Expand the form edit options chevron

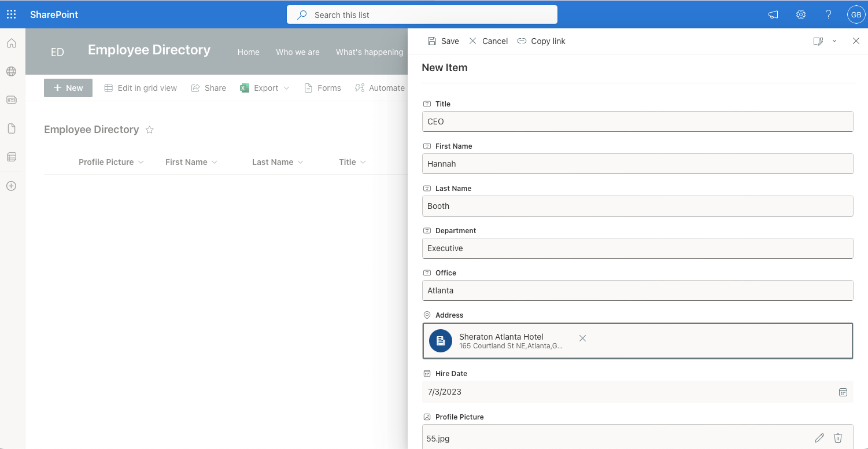833,41
